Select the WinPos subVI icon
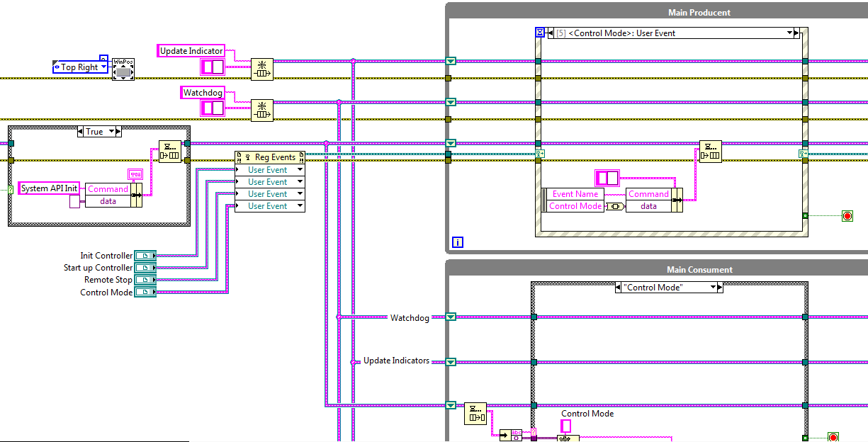This screenshot has height=442, width=868. (123, 69)
